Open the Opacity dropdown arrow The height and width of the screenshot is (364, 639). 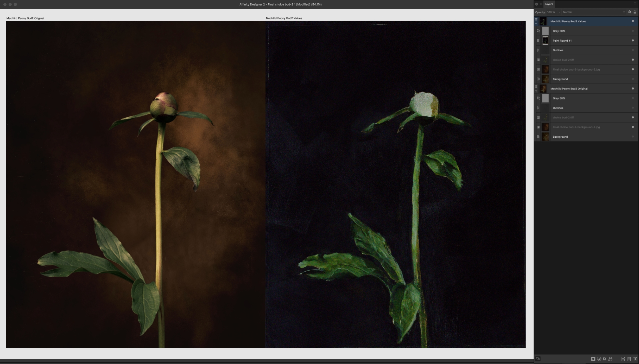[559, 12]
